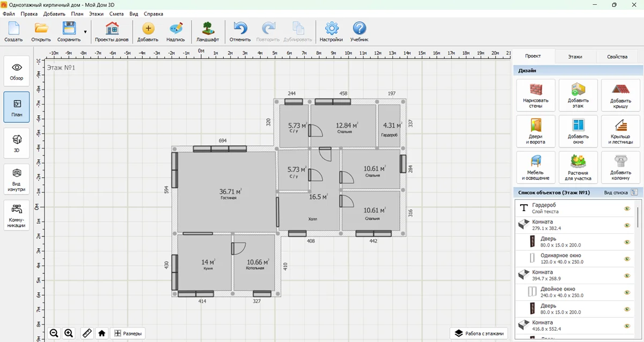Open the Вид menu in menu bar
644x342 pixels.
point(134,14)
